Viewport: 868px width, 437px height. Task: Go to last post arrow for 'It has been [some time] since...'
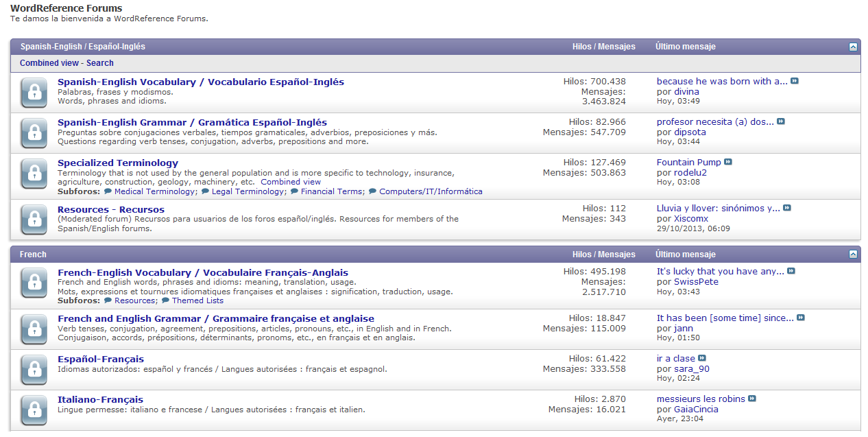pyautogui.click(x=801, y=318)
